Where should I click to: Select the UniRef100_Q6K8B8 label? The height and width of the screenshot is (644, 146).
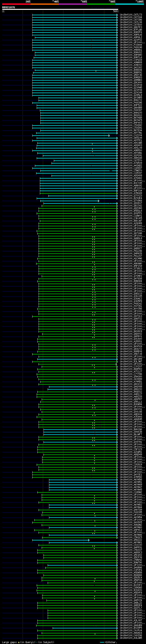click(131, 108)
